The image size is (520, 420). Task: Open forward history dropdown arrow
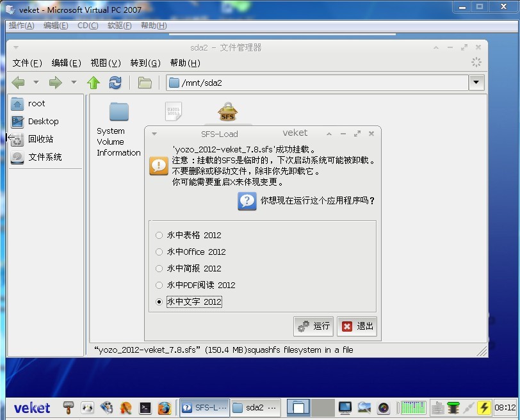tap(74, 82)
